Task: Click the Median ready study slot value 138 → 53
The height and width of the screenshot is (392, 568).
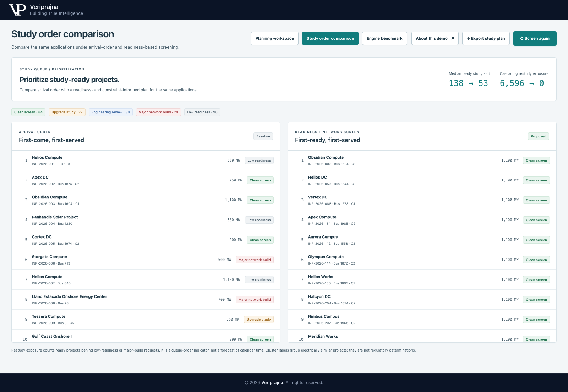Action: 469,83
